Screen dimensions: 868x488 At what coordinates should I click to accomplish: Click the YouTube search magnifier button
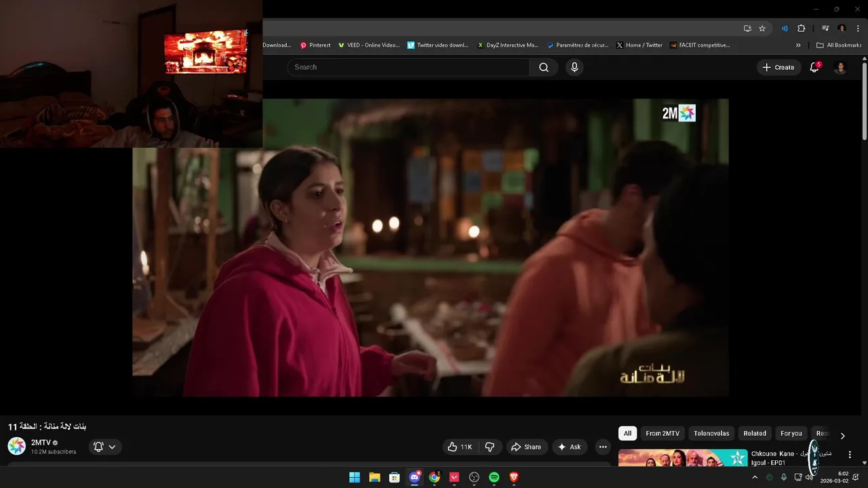[543, 67]
